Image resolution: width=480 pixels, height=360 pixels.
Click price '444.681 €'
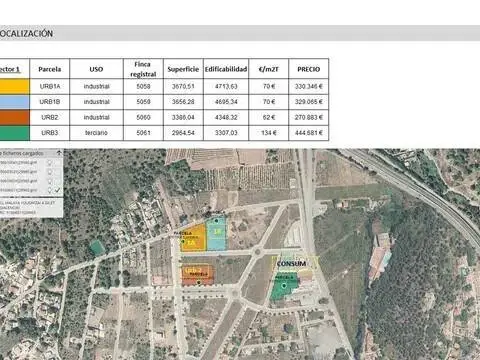pos(309,133)
